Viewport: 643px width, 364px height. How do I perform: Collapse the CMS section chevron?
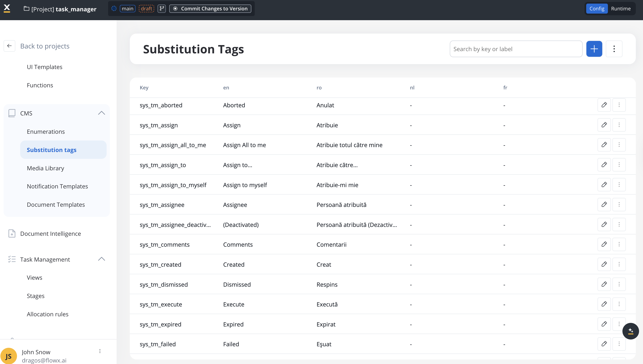coord(101,113)
